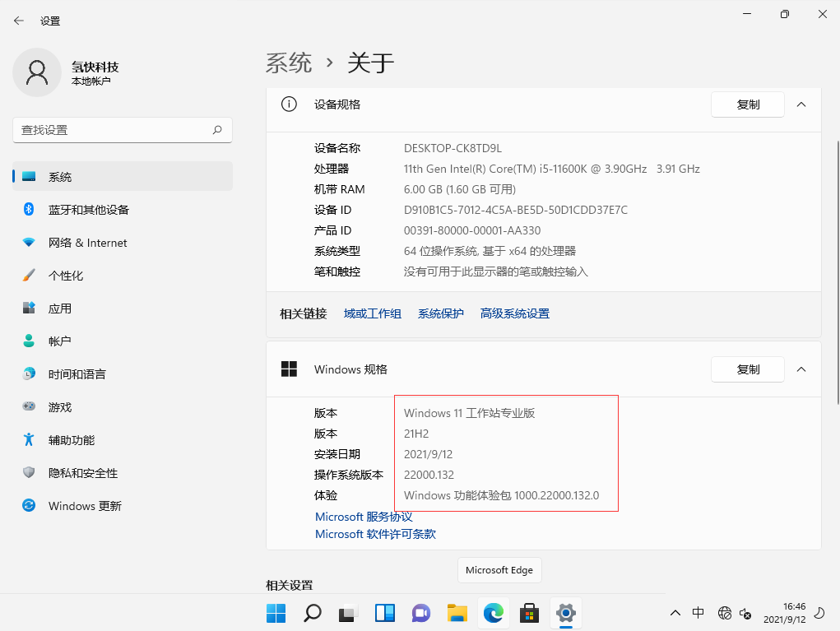
Task: Open Microsoft Store from taskbar
Action: (529, 613)
